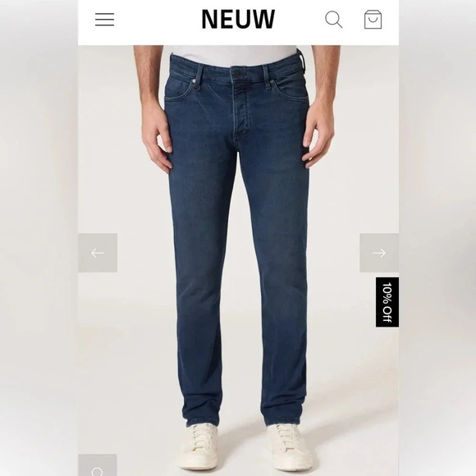Screen dimensions: 476x476
Task: Tap the right-pointing carousel arrow
Action: pos(379,253)
